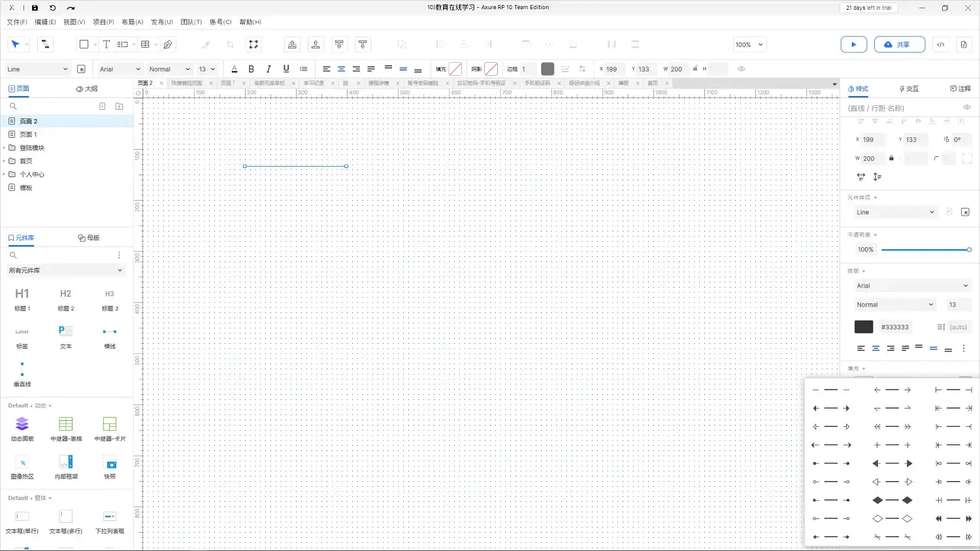Click the Bold formatting icon

[251, 69]
